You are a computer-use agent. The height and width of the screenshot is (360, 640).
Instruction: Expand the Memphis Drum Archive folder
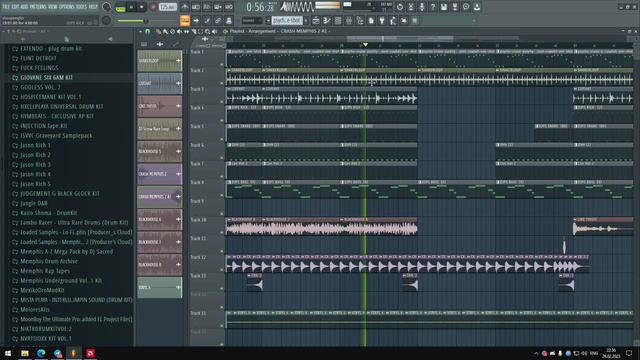click(x=49, y=261)
